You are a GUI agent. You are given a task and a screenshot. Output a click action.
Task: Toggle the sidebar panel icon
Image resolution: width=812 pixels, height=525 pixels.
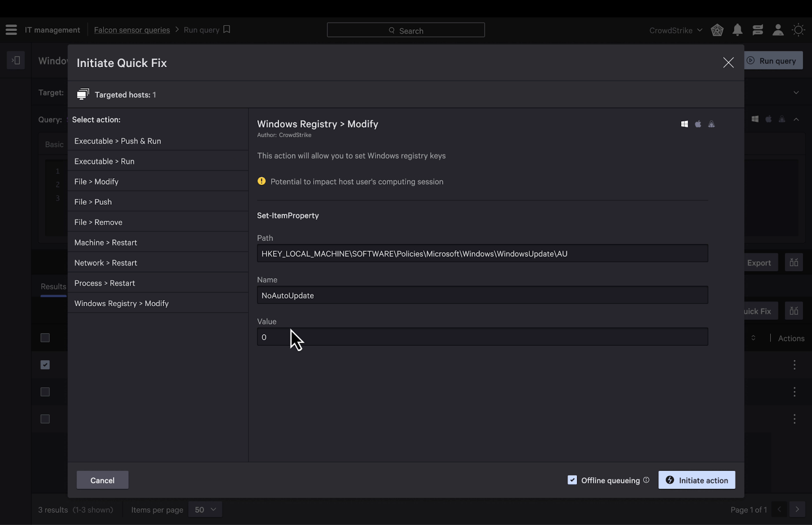(x=16, y=60)
